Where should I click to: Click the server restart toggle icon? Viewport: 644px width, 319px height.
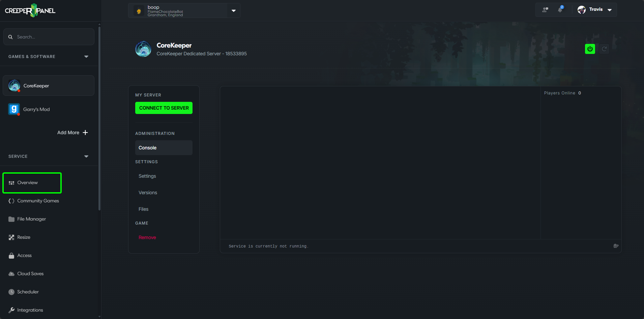[x=604, y=49]
